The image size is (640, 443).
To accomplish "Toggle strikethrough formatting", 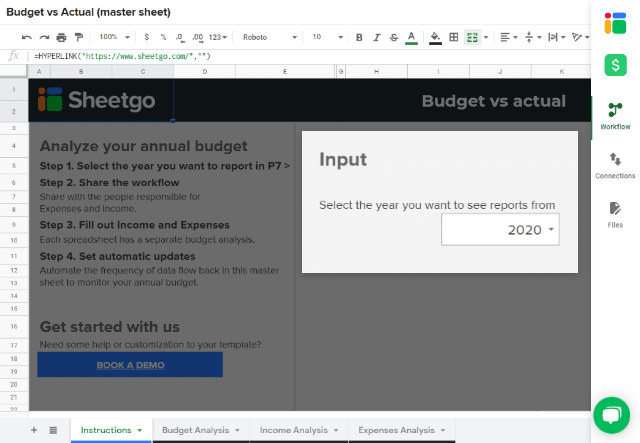I will (x=393, y=37).
